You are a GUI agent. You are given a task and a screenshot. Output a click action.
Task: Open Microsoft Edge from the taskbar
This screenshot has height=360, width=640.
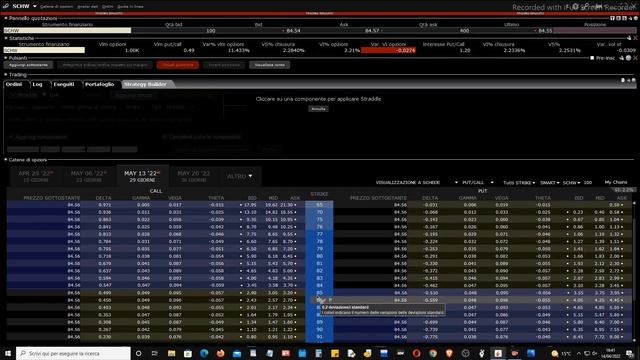204,353
